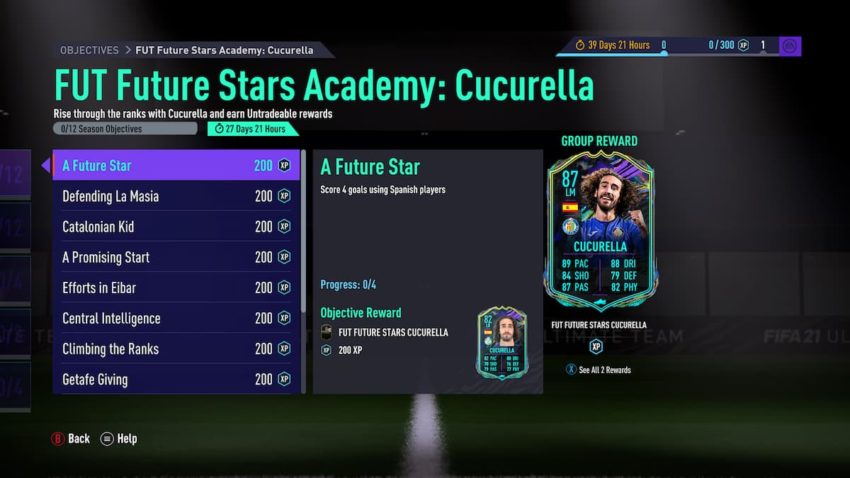Click the timer icon next to 39 Days 21 Hours

click(579, 45)
